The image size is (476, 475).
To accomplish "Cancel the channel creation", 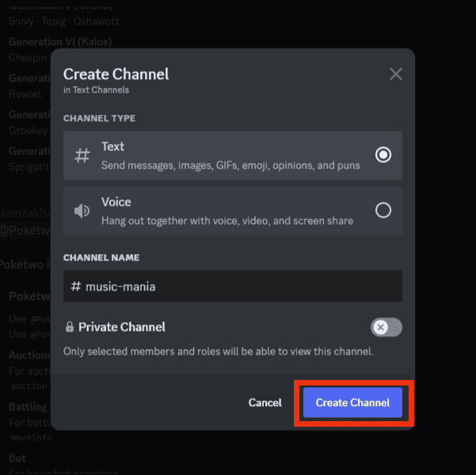I will point(265,402).
